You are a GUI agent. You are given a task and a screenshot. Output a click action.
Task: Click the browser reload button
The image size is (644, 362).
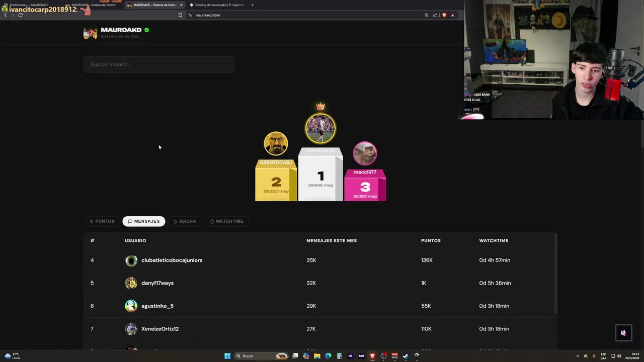click(21, 15)
